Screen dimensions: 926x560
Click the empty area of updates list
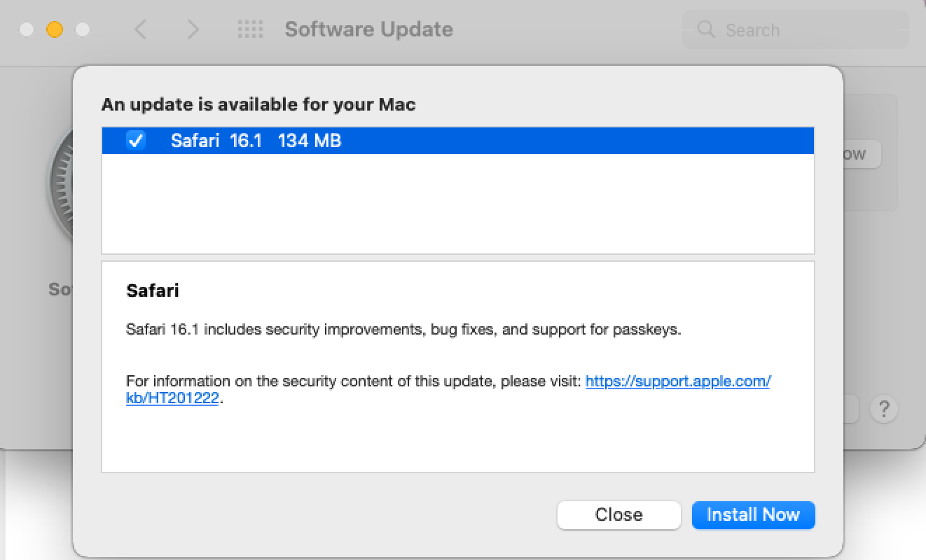tap(457, 203)
